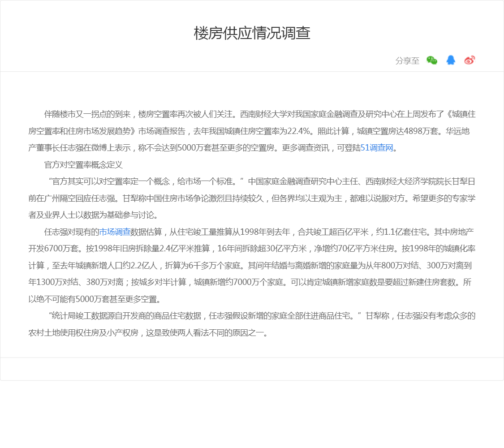
Task: Click the text 者及业界人士以数据为基础参与讨论
Action: 91,215
